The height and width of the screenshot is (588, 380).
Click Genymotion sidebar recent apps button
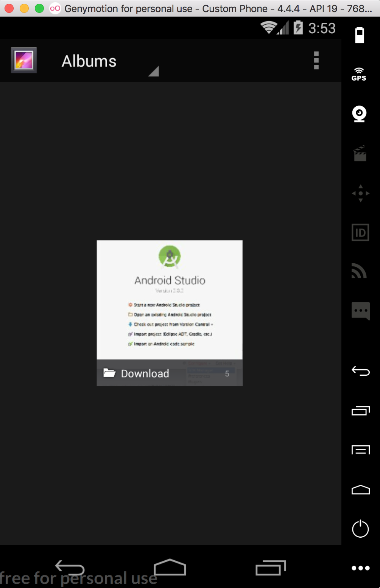361,411
